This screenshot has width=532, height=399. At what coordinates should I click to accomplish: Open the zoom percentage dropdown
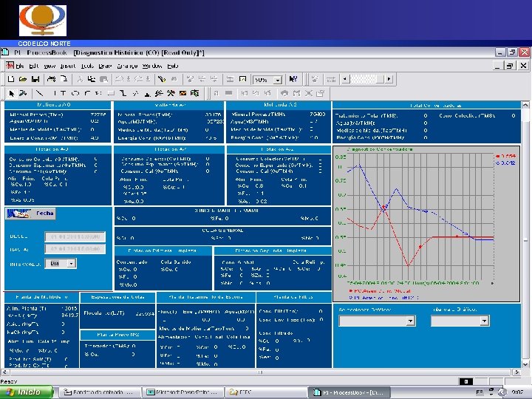click(279, 79)
